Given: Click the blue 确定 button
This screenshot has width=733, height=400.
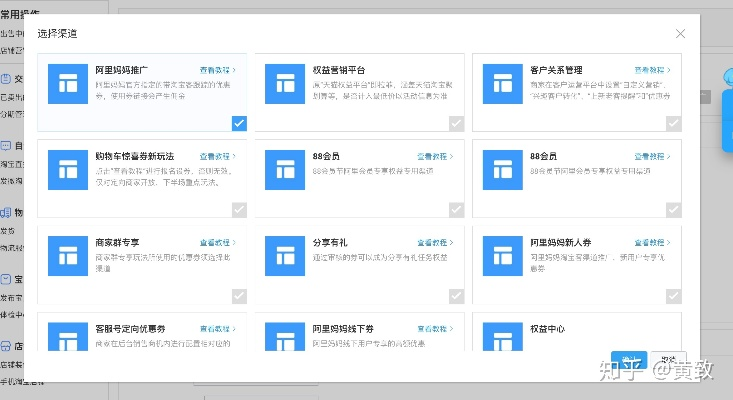Looking at the screenshot, I should [629, 359].
